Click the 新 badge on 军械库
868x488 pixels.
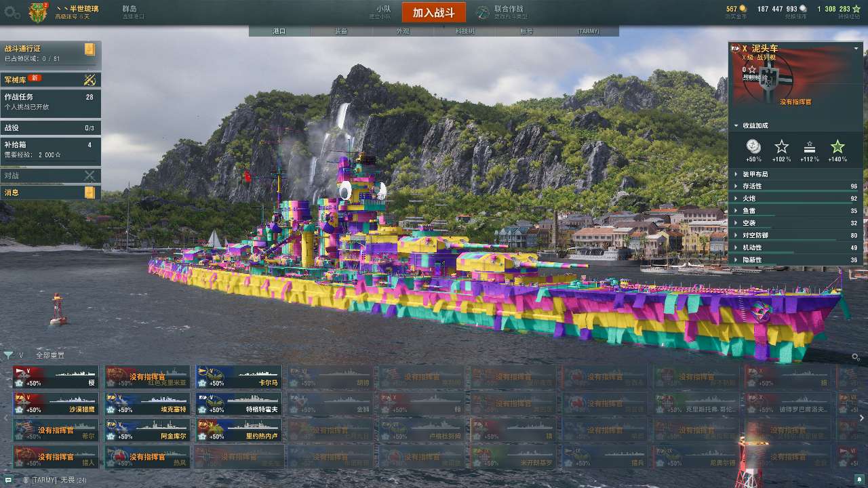35,78
